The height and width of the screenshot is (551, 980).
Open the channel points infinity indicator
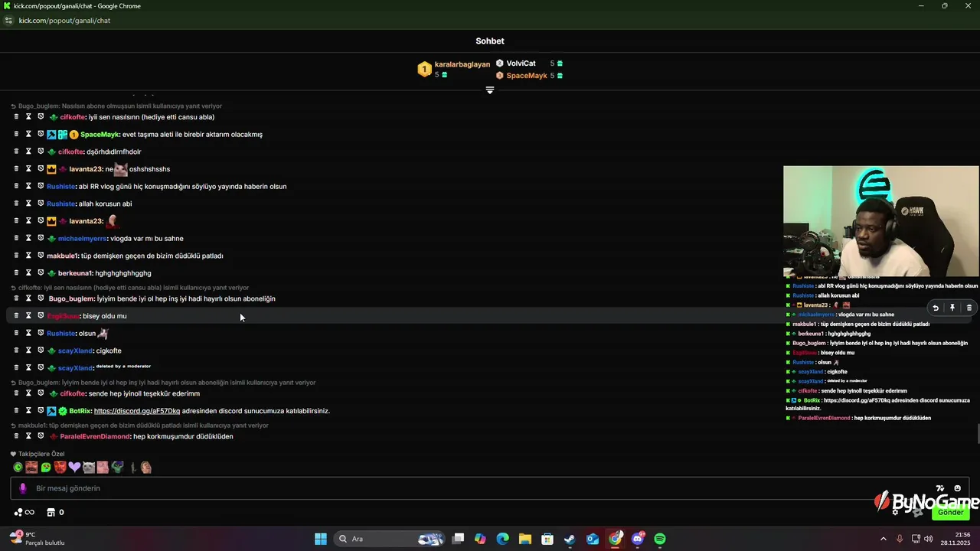(24, 513)
